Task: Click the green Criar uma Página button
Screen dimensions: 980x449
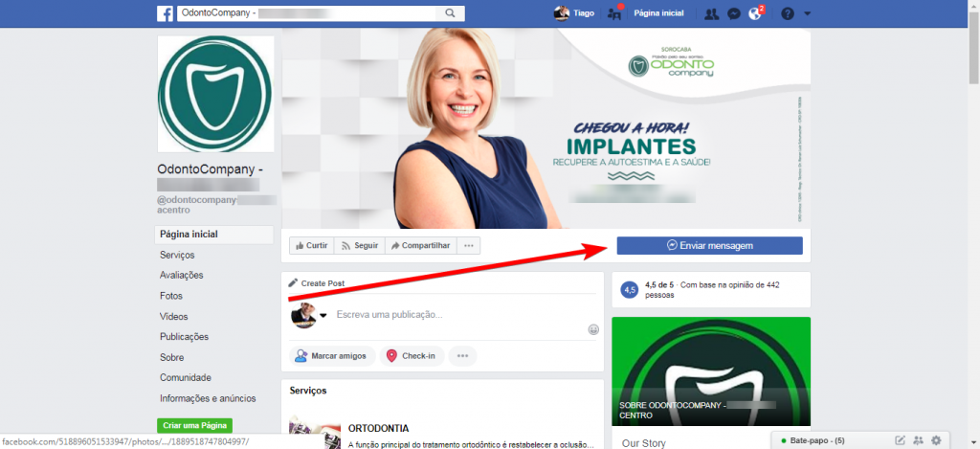Action: pyautogui.click(x=194, y=425)
